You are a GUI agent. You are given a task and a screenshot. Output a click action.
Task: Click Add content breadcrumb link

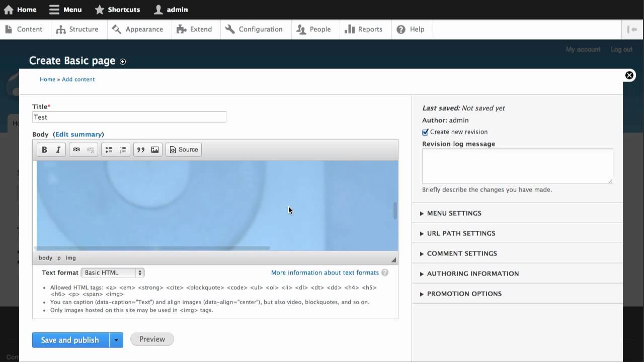(x=78, y=79)
